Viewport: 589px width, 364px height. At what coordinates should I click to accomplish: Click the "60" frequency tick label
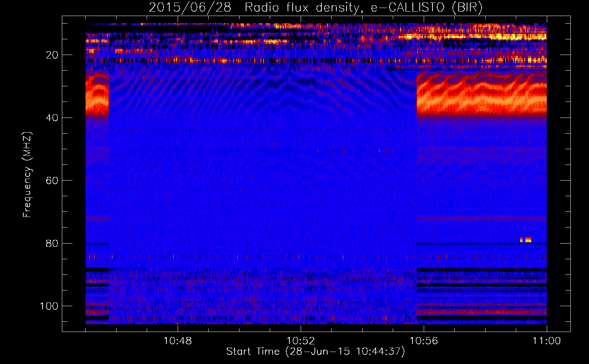pos(52,181)
